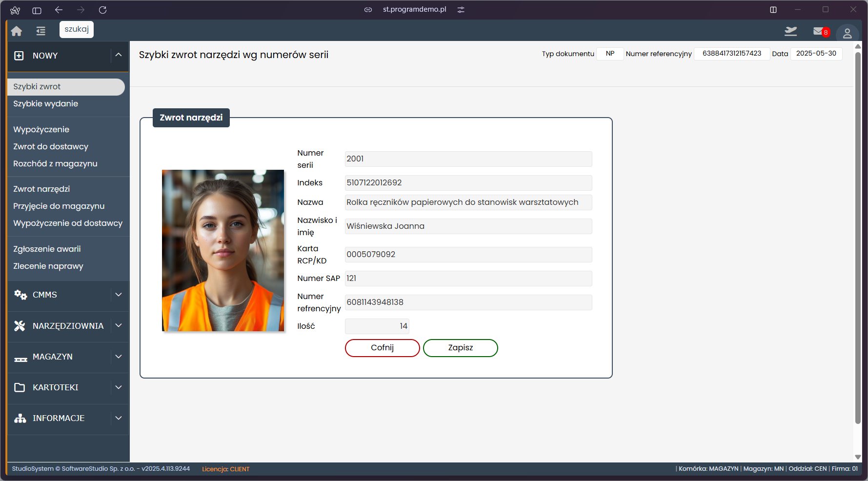
Task: Open Szybkie wydanie from the sidebar
Action: coord(45,103)
